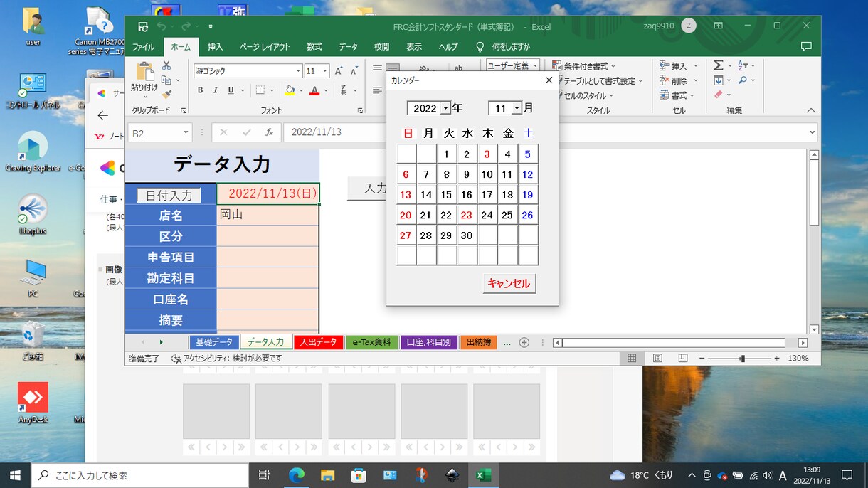Click the insert function fx icon
This screenshot has width=868, height=488.
coord(269,132)
